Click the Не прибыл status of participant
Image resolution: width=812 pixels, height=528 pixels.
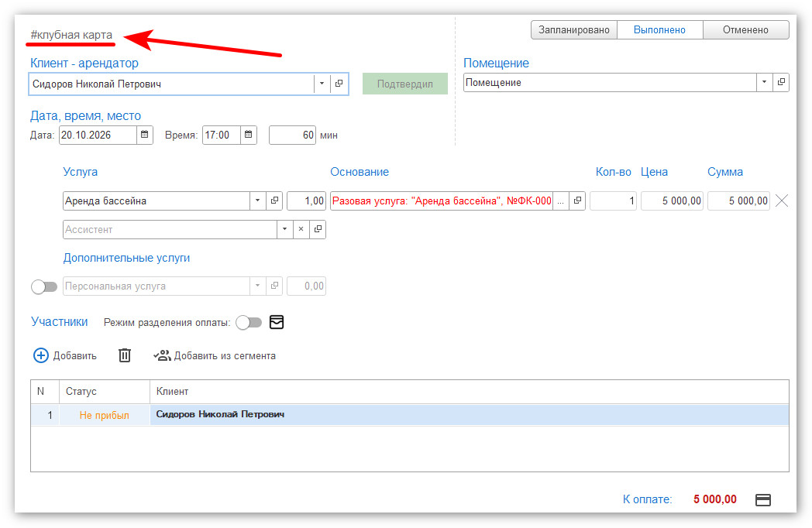[104, 415]
